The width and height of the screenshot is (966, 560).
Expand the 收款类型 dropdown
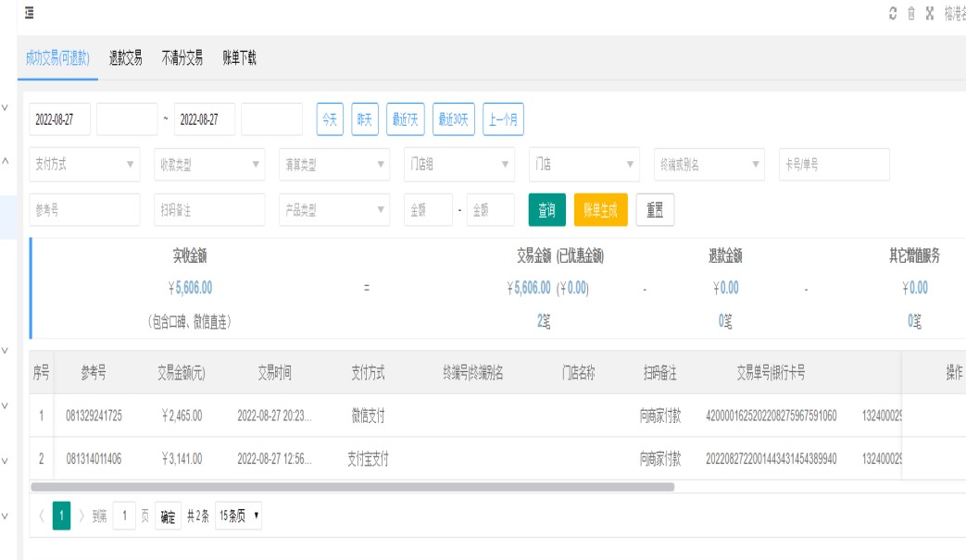pyautogui.click(x=209, y=165)
